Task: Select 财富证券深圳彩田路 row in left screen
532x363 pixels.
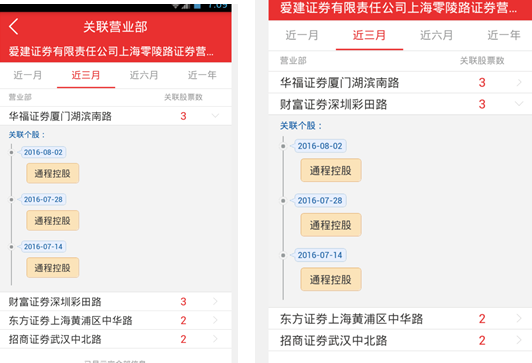Action: [116, 301]
